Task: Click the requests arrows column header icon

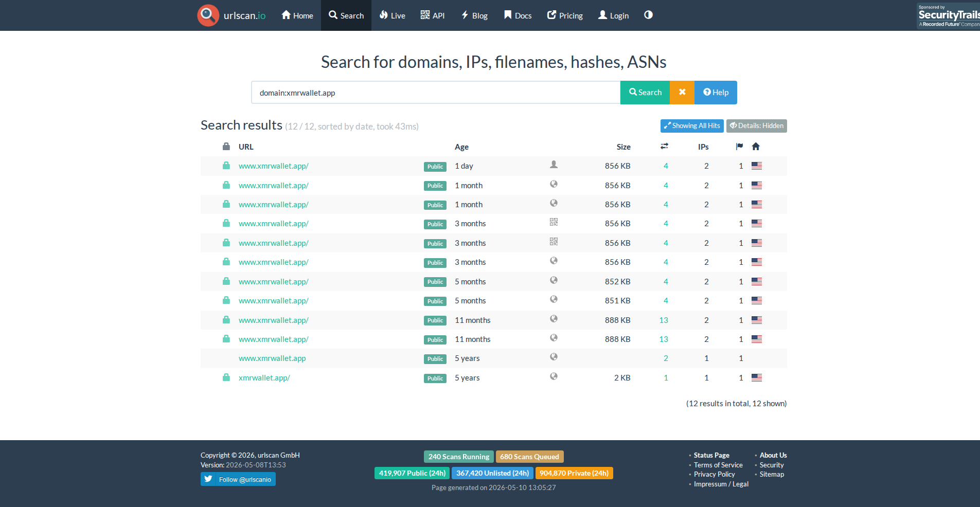Action: (665, 147)
